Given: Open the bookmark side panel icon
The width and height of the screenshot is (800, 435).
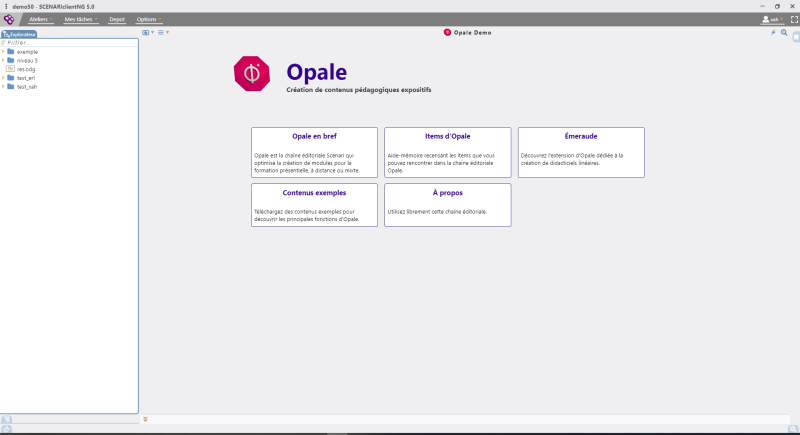Looking at the screenshot, I should [796, 37].
